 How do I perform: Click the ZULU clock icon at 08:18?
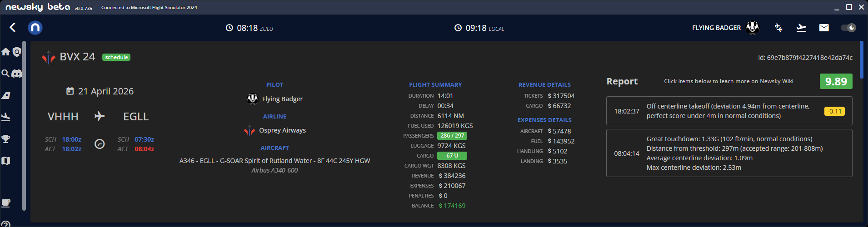coord(229,28)
